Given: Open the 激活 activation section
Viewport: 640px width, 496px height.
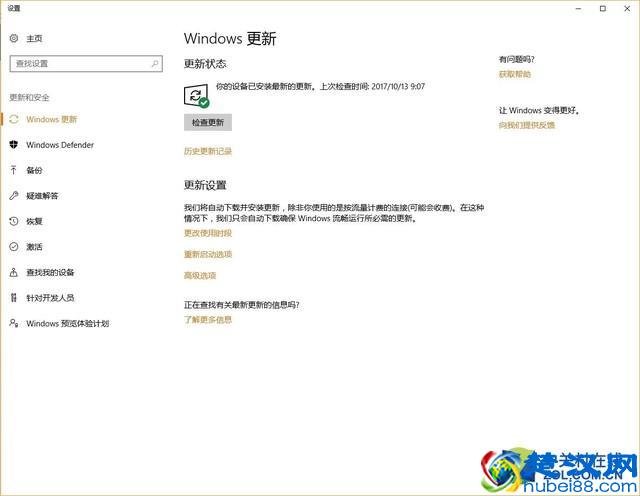Looking at the screenshot, I should pos(34,247).
